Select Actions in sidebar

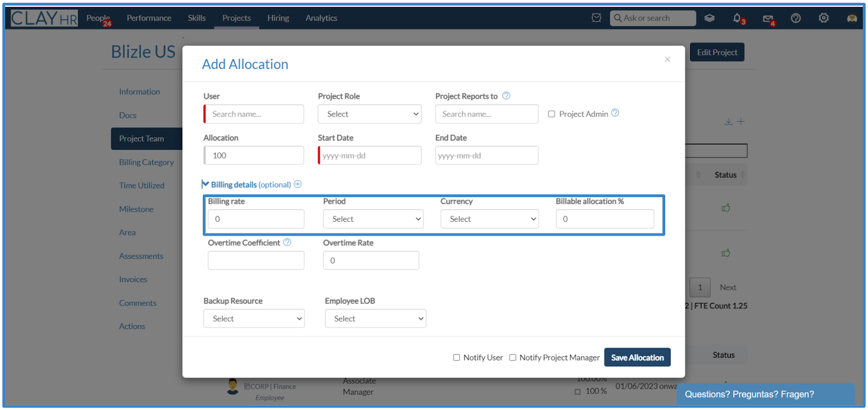pyautogui.click(x=132, y=326)
